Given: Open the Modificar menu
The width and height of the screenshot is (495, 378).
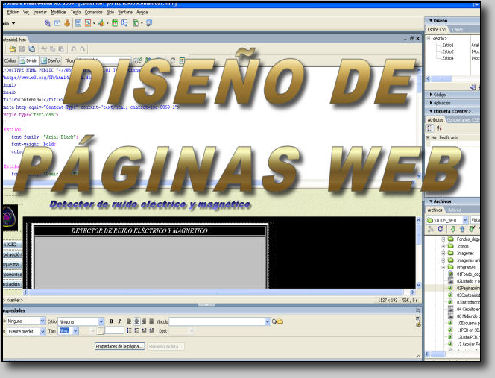Looking at the screenshot, I should [58, 12].
